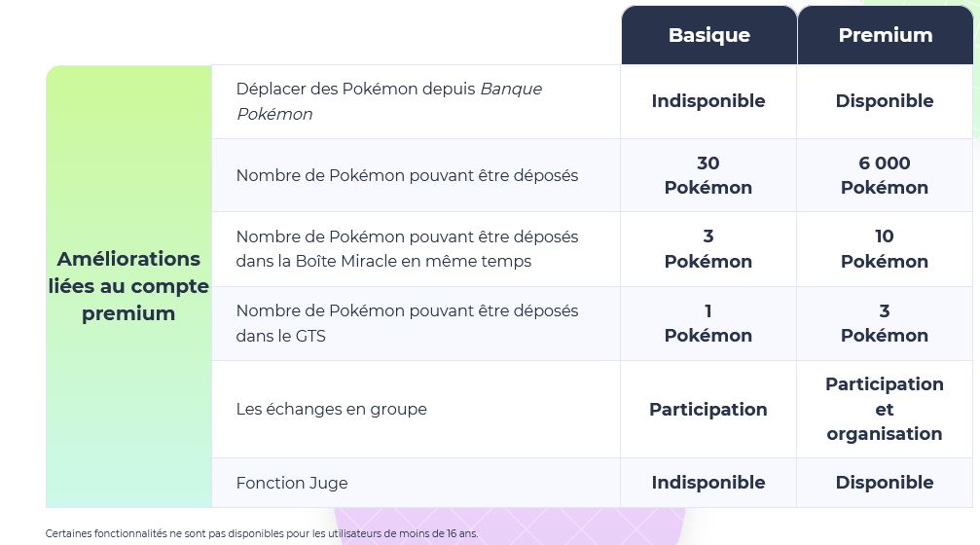Click the "Fonction Juge" row label
Viewport: 980px width, 545px height.
coord(292,483)
